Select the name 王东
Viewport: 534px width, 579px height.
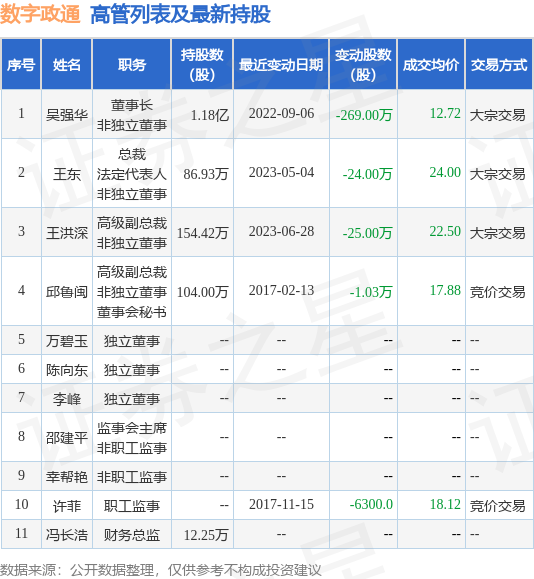(67, 174)
